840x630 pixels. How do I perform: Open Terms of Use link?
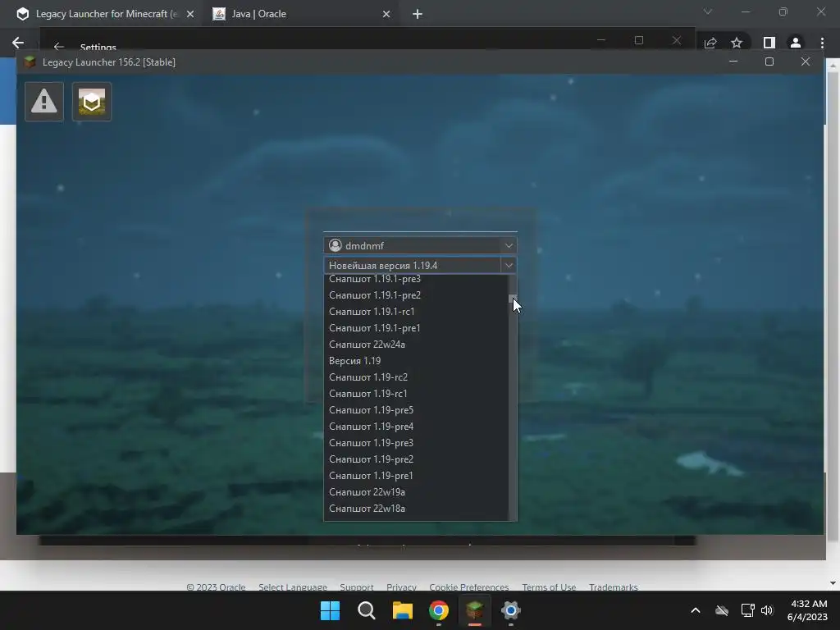click(549, 587)
